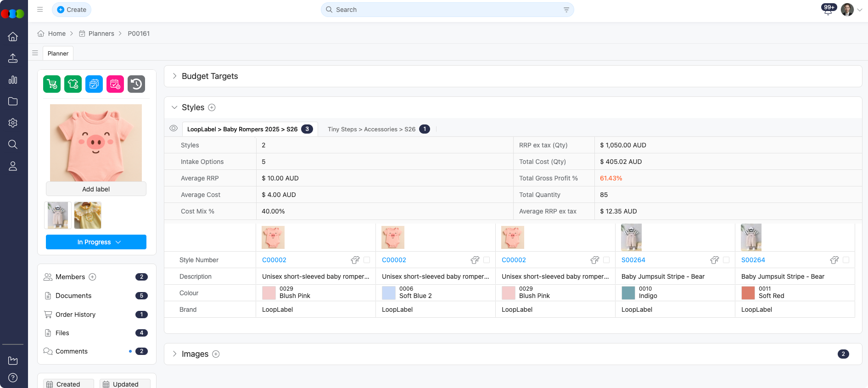Open the In Progress status dropdown
This screenshot has width=868, height=388.
(x=96, y=242)
